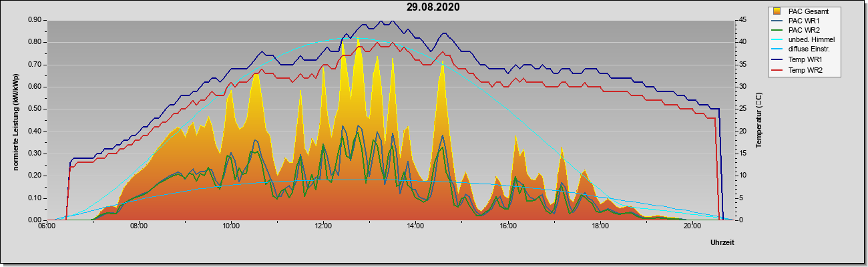This screenshot has height=267, width=868.
Task: Click the diffuse Einstr. legend line marker
Action: click(x=777, y=49)
